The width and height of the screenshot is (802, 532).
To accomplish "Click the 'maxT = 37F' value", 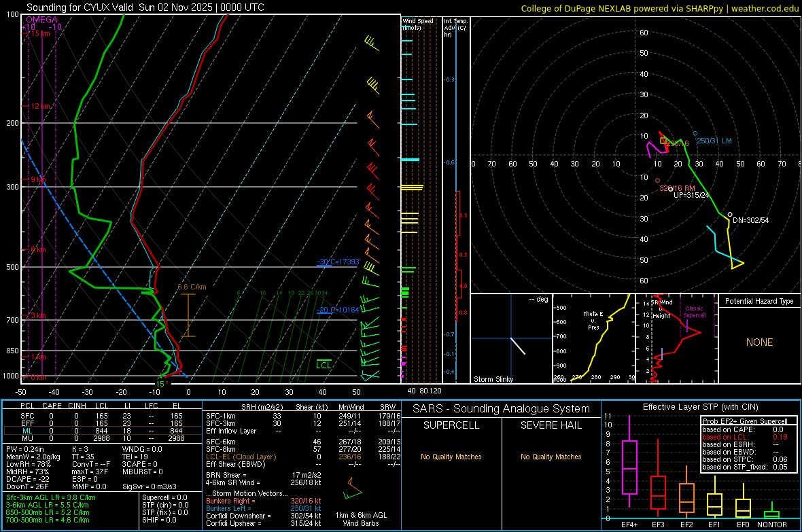I will [90, 472].
